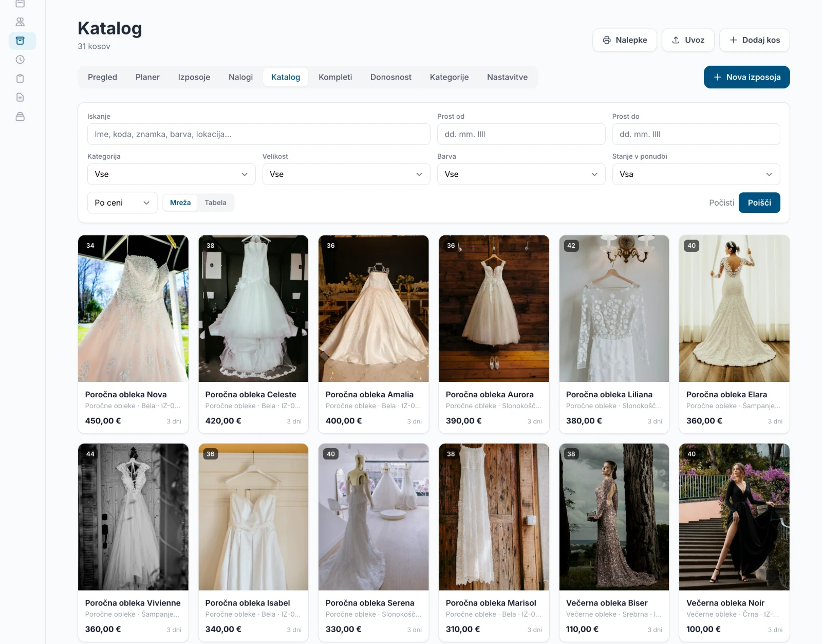Open the calendar icon in sidebar
The height and width of the screenshot is (644, 822).
(x=20, y=4)
